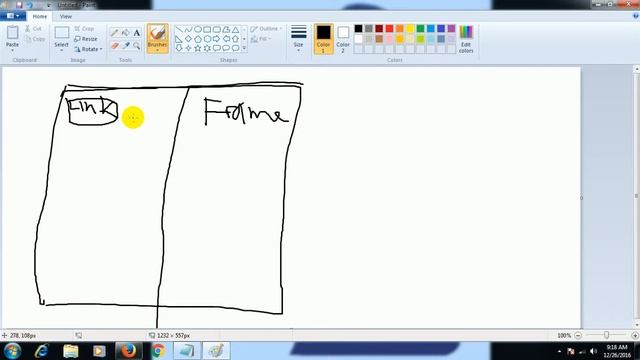Switch to the Home ribbon tab
This screenshot has width=640, height=360.
[x=40, y=16]
